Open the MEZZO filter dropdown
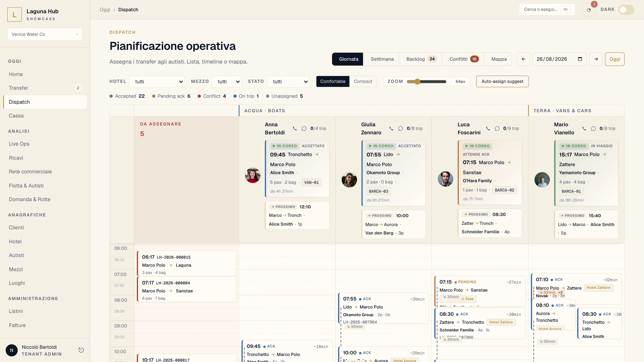644x362 pixels. point(226,81)
